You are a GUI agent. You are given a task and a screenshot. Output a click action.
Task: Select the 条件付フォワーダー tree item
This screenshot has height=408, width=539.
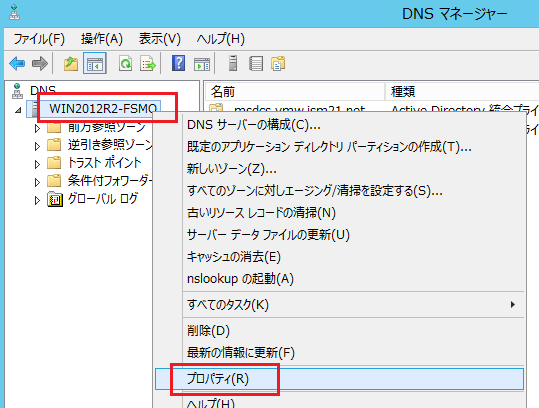click(110, 180)
